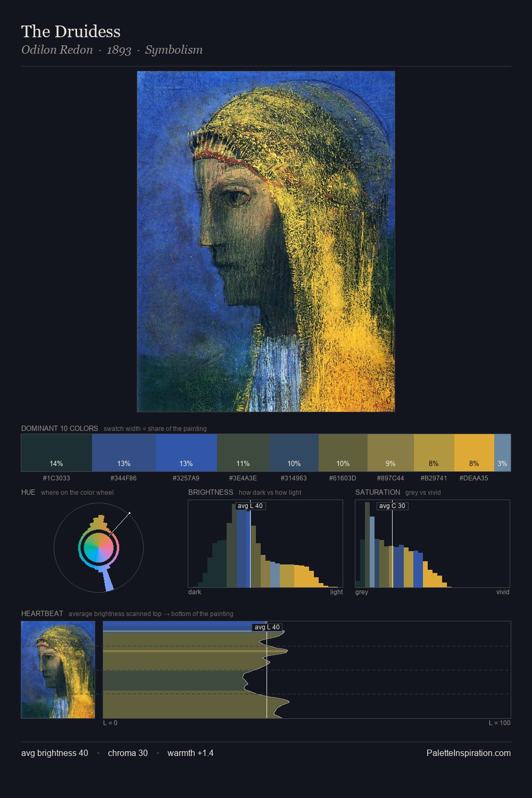Click the 'avg L 40' marker in Heartbeat chart
The image size is (532, 798).
(267, 627)
